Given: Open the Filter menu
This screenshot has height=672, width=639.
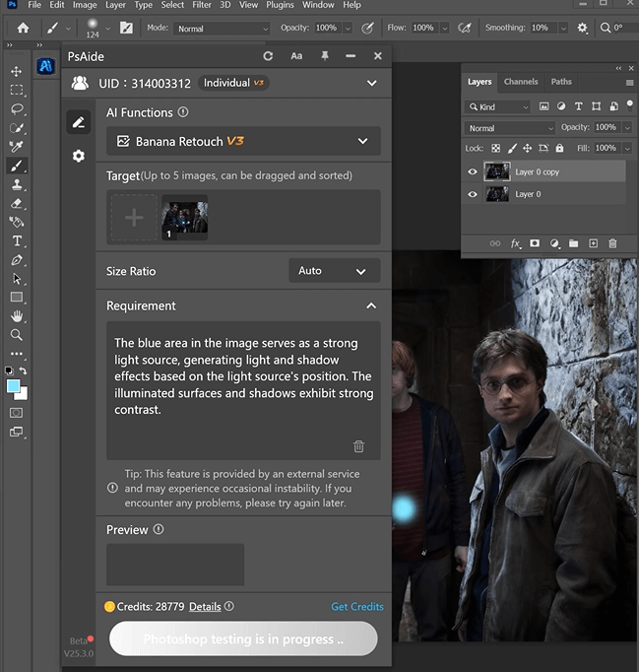Looking at the screenshot, I should (x=202, y=5).
